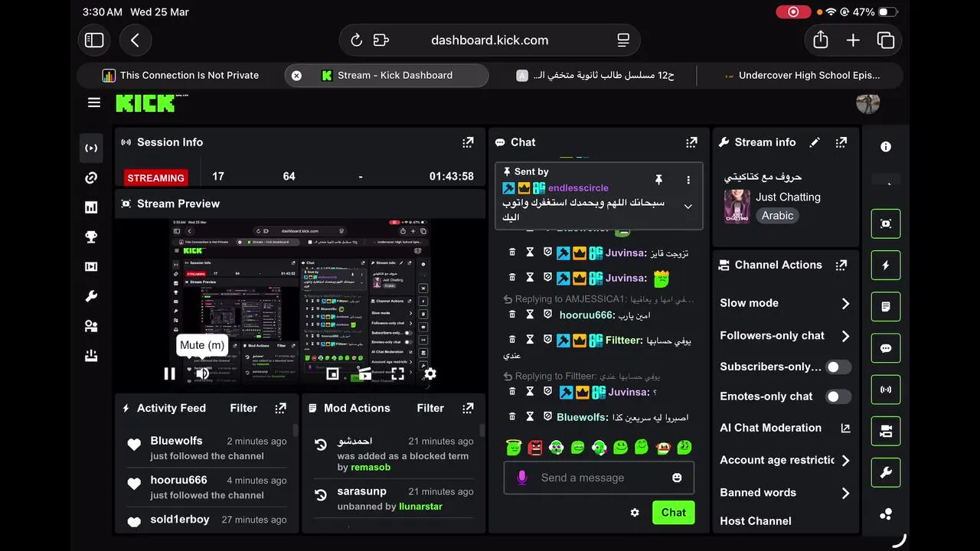Image resolution: width=980 pixels, height=551 pixels.
Task: Switch to the Arabic ح12 مسلسل tab
Action: coord(595,75)
